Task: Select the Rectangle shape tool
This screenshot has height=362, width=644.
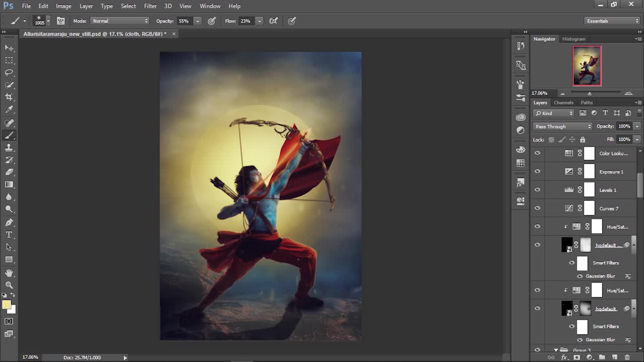Action: (x=9, y=259)
